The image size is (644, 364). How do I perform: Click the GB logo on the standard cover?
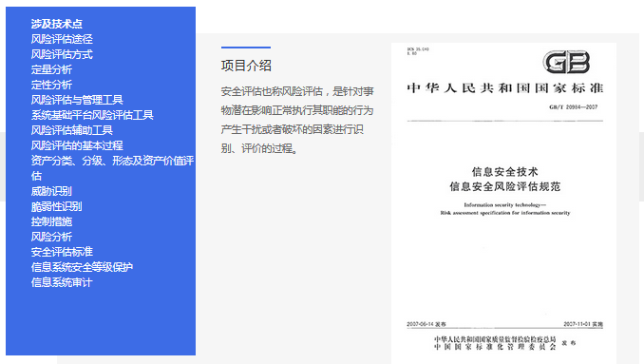tap(566, 62)
